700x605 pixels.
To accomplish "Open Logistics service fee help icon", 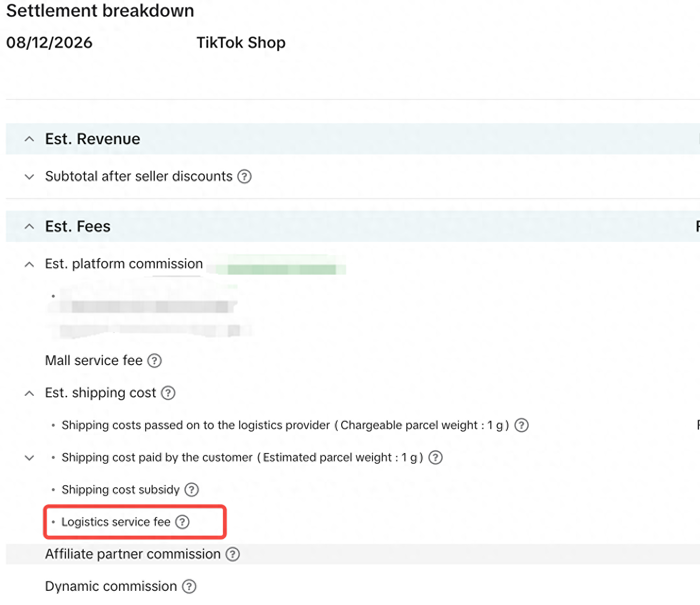I will click(182, 522).
